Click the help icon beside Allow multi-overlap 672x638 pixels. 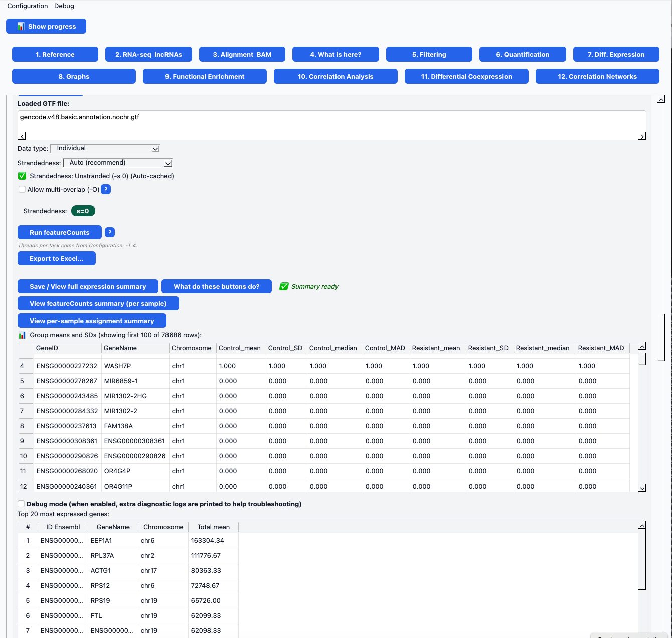coord(106,189)
